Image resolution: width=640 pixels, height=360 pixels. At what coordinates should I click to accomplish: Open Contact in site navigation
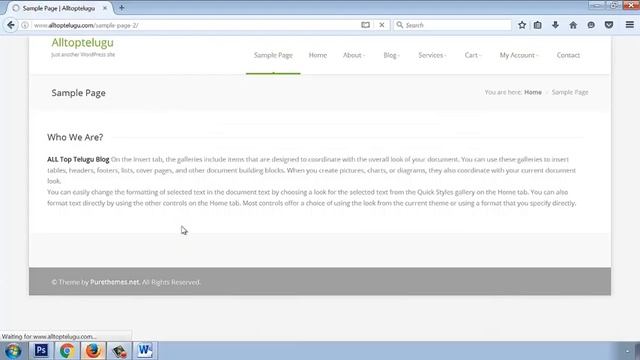point(568,55)
